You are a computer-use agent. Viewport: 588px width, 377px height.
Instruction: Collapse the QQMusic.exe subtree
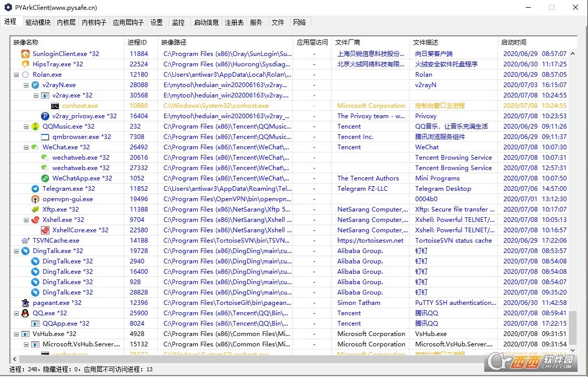pyautogui.click(x=26, y=127)
